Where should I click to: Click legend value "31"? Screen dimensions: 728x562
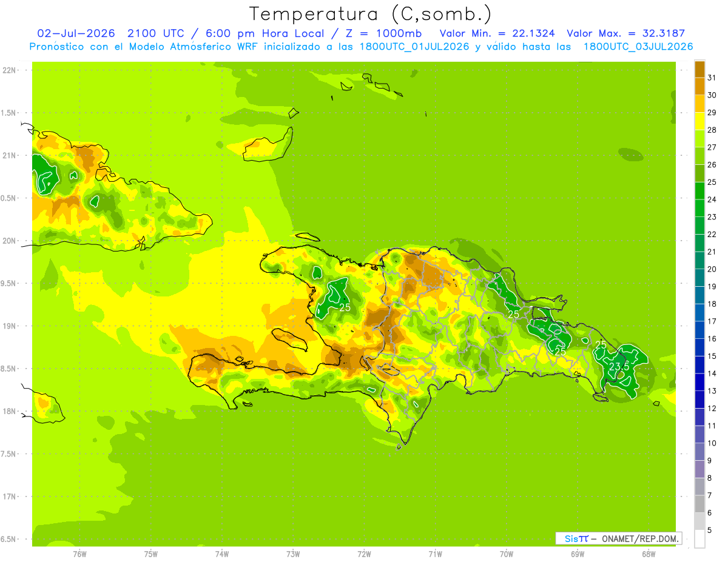pos(712,78)
